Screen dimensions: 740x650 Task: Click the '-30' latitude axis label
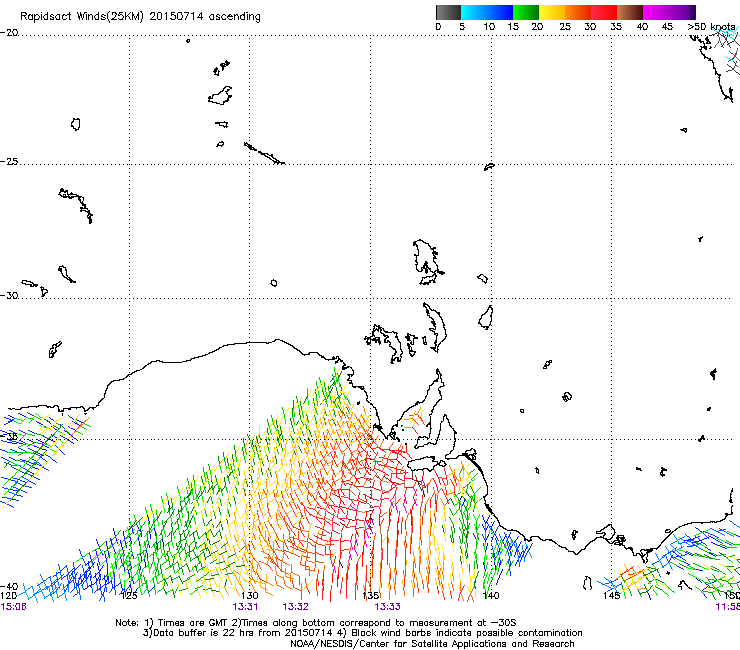9,295
